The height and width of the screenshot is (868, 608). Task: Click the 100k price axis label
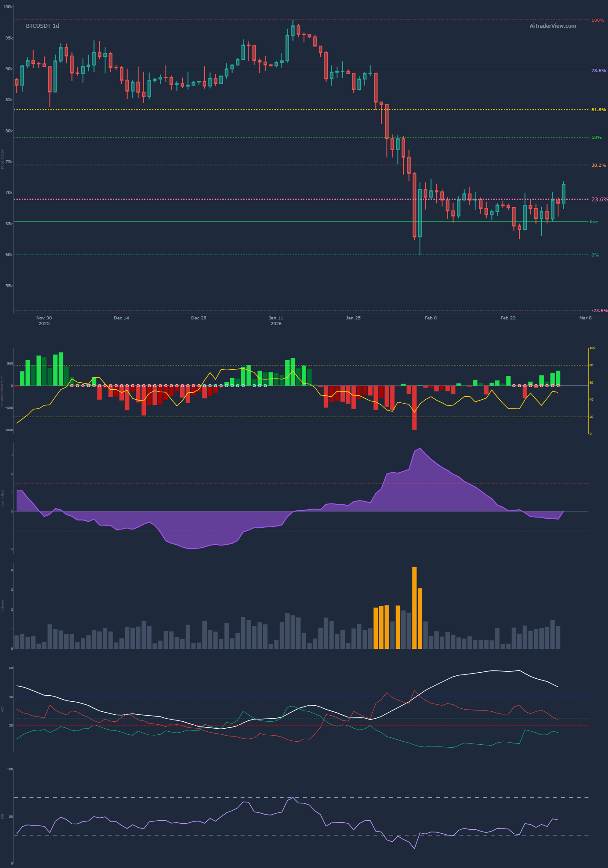9,7
